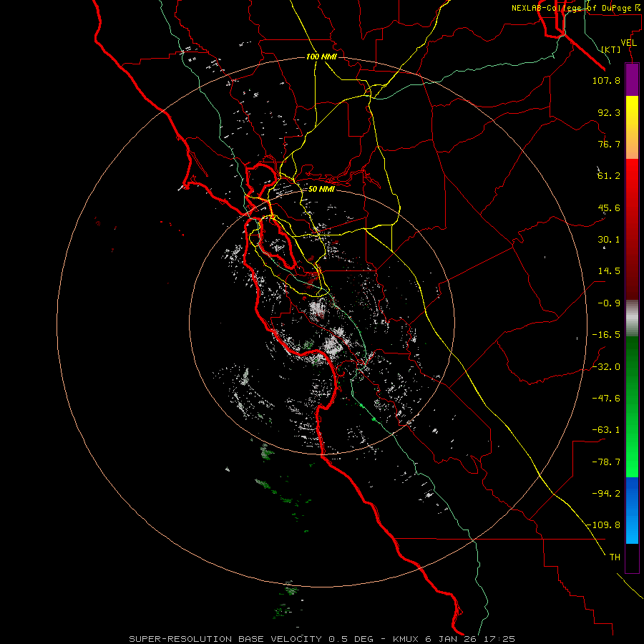Select the 45.6 scale value
644x644 pixels.
coord(609,208)
